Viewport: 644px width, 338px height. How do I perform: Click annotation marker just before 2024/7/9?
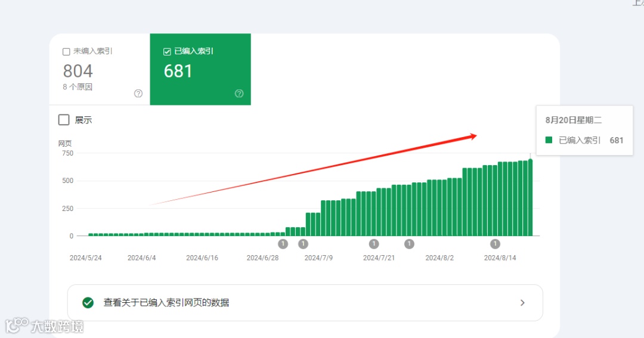click(303, 244)
